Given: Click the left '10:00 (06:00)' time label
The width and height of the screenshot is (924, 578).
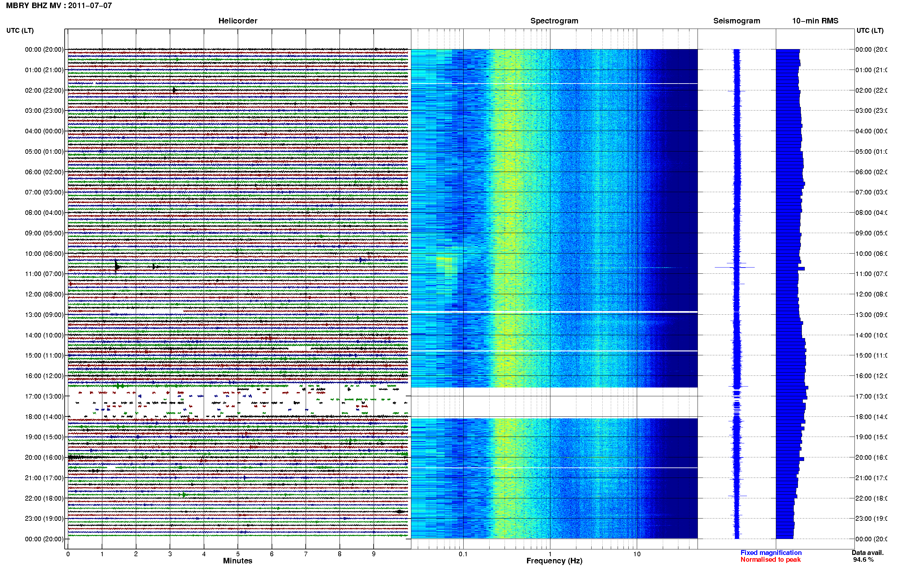Looking at the screenshot, I should (44, 254).
